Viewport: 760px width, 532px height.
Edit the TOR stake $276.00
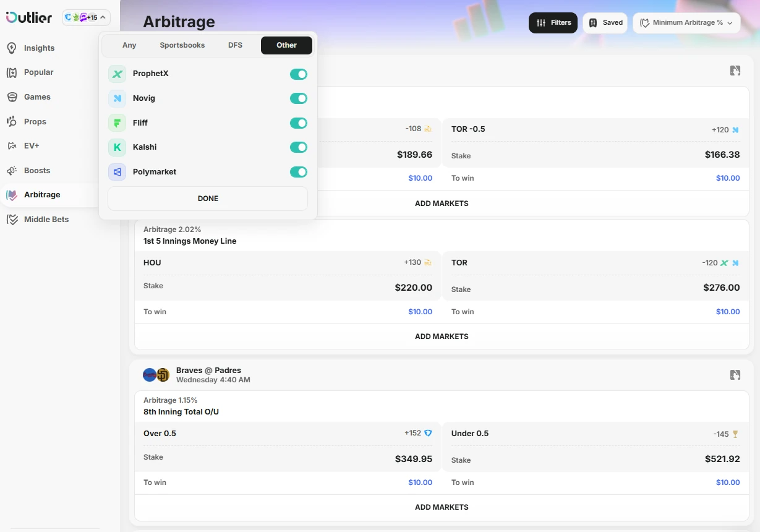[x=721, y=288]
